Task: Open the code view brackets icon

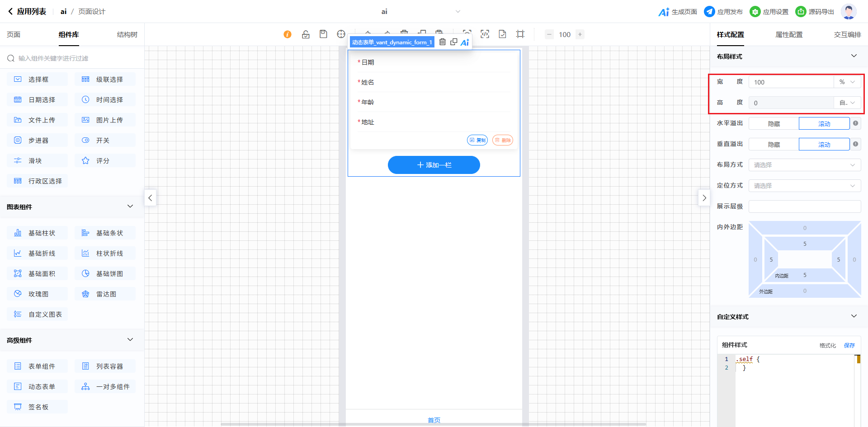Action: pyautogui.click(x=485, y=34)
